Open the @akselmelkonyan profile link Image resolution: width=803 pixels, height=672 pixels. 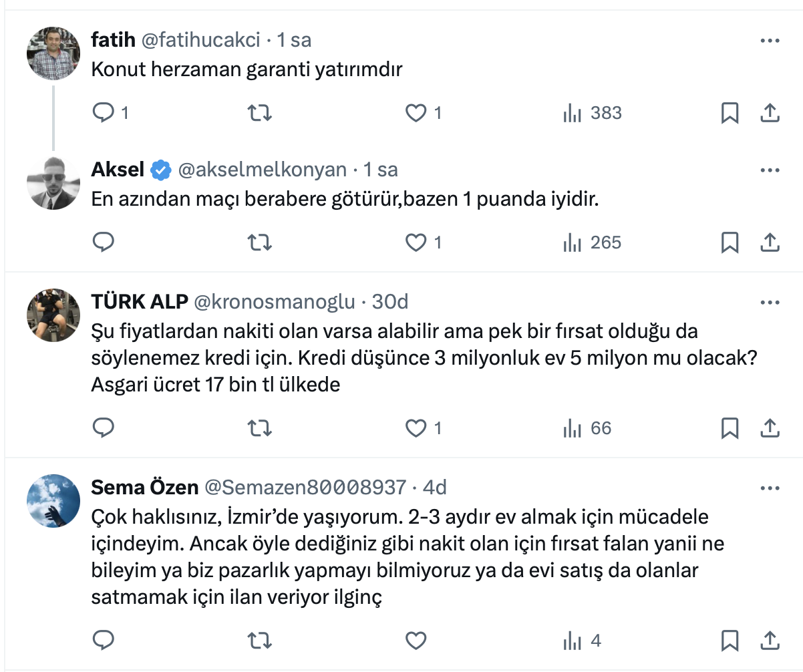coord(262,170)
